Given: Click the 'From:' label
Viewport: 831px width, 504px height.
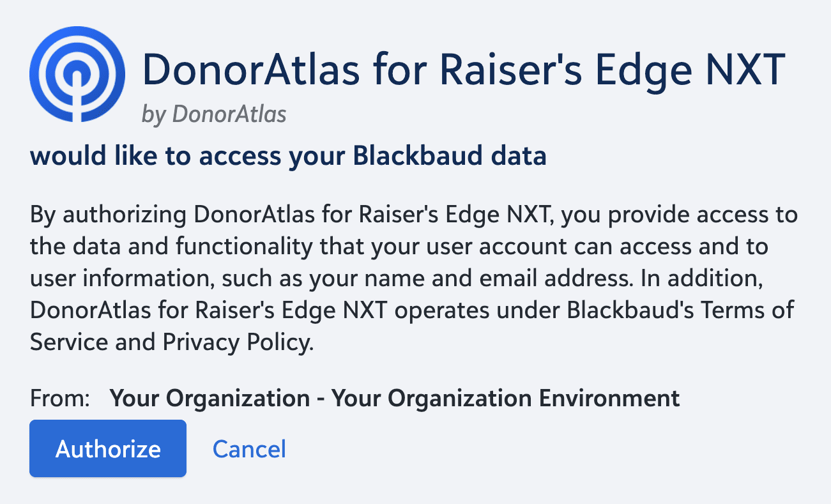Looking at the screenshot, I should click(x=57, y=398).
